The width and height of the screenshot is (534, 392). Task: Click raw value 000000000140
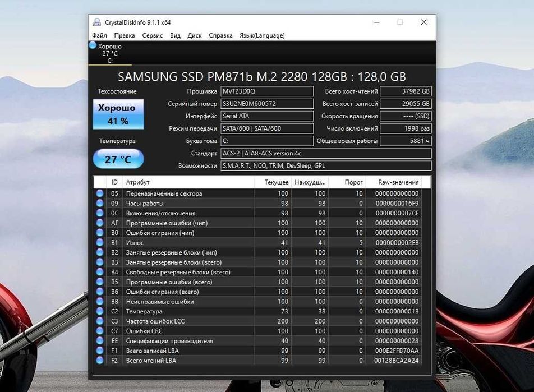pos(397,272)
